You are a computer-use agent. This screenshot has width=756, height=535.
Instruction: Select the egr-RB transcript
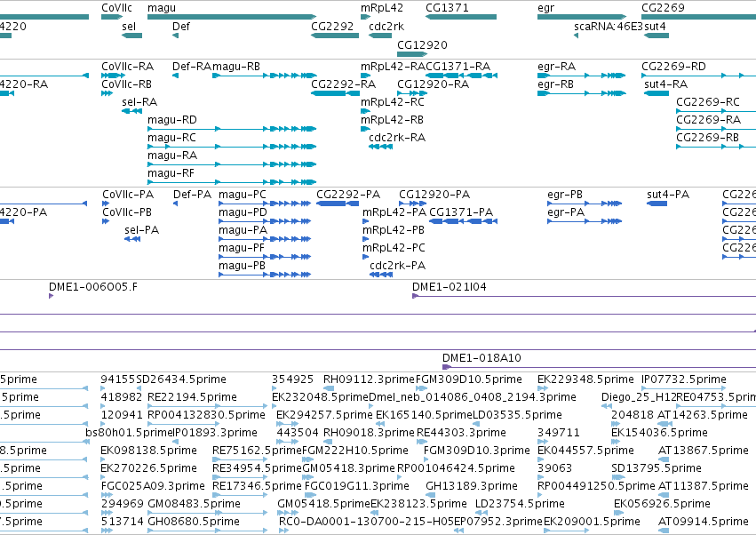click(582, 93)
